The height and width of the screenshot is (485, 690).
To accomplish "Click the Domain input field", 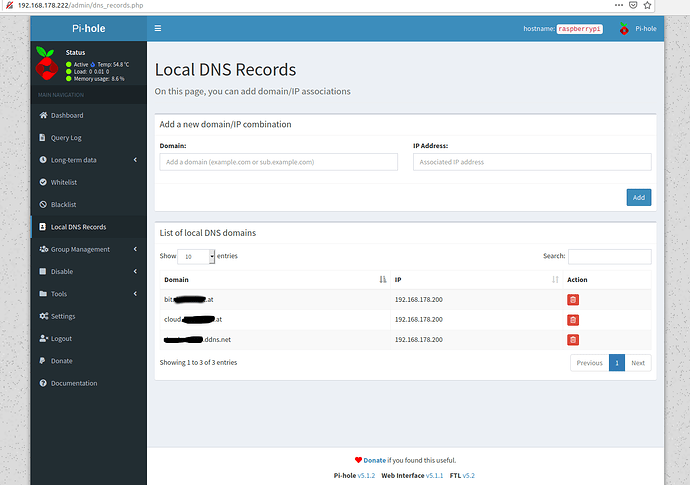I will pos(277,162).
